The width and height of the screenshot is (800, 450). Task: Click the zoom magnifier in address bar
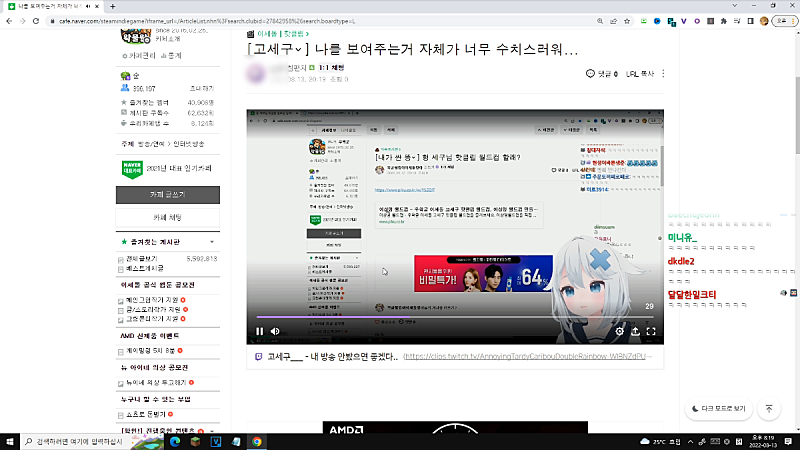(x=600, y=21)
